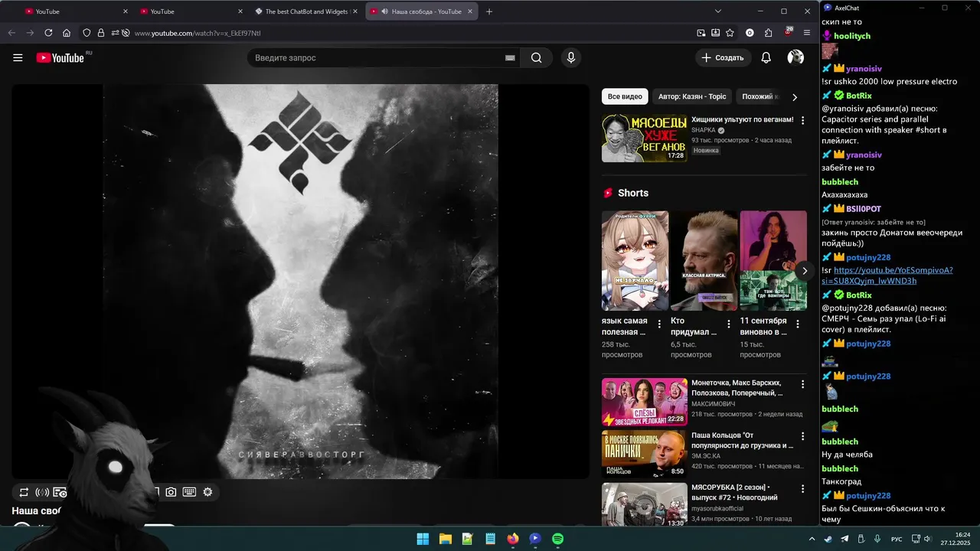Open YouTube notifications bell

coord(766,57)
